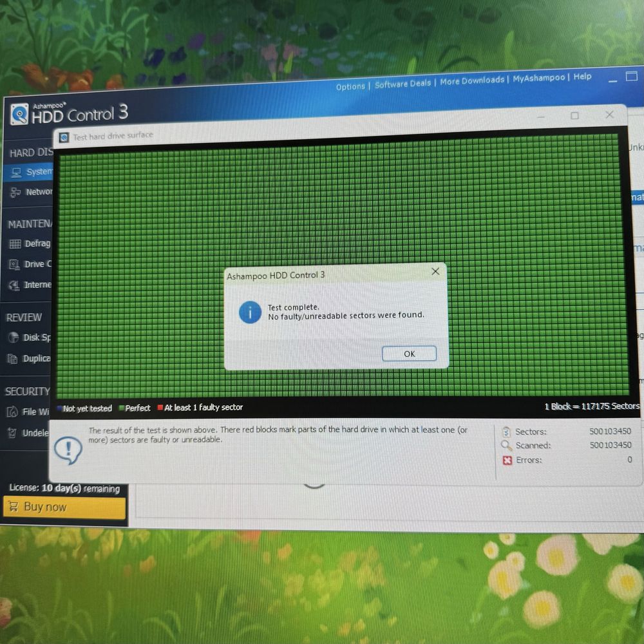Open the Help menu
This screenshot has width=644, height=644.
coord(582,77)
